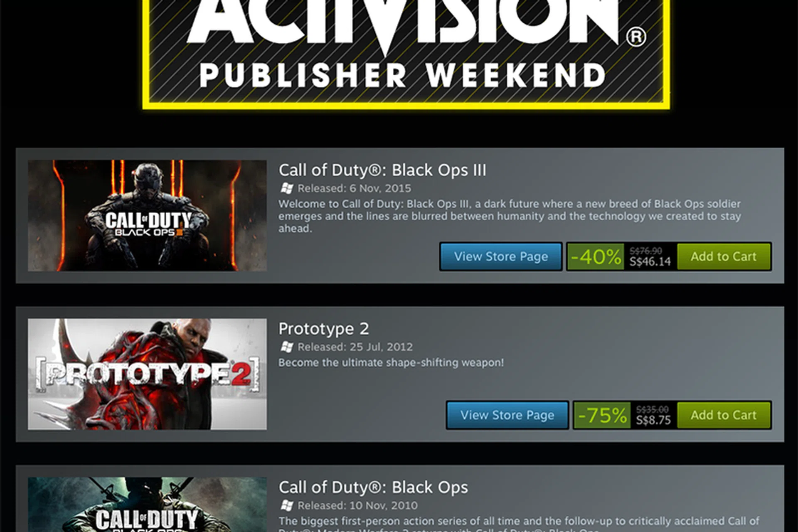Click the -40% discount badge
The width and height of the screenshot is (798, 532).
coord(596,256)
